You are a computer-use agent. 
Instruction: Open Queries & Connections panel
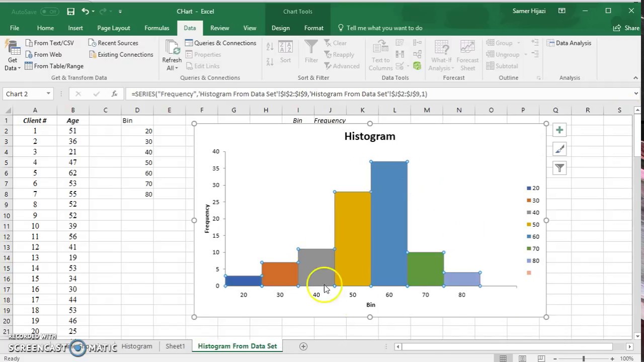(221, 43)
